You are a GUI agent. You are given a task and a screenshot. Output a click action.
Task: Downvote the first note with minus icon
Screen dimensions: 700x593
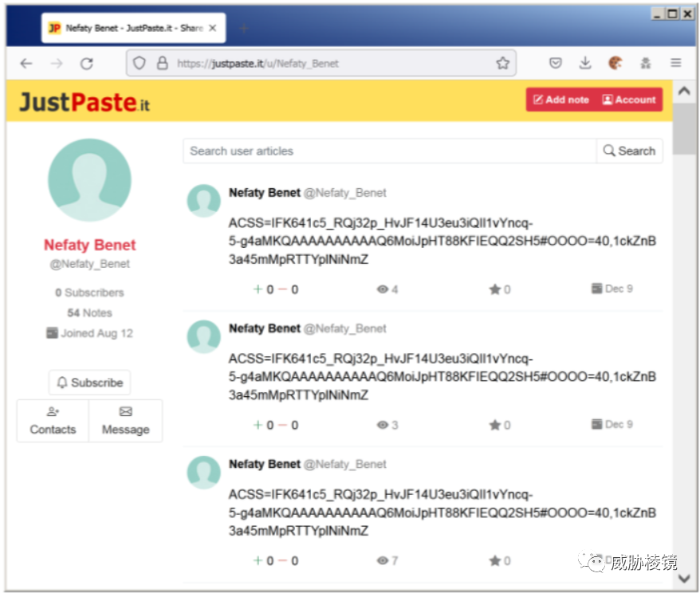(282, 289)
